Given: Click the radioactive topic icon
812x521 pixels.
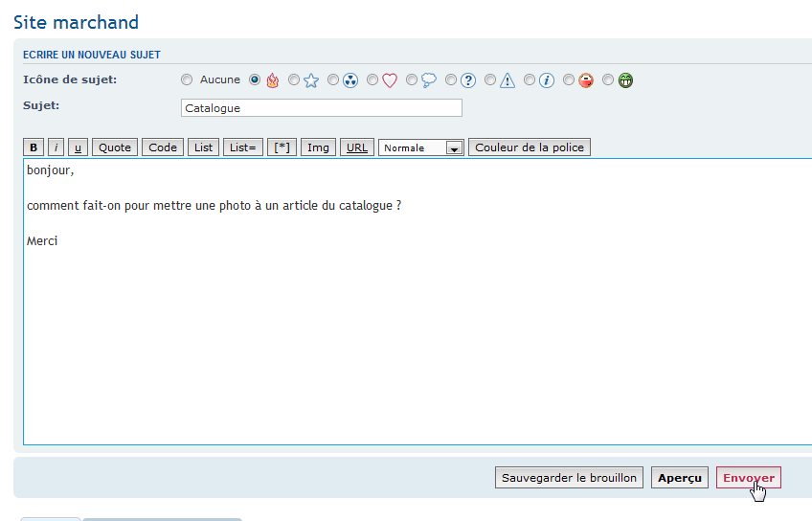Looking at the screenshot, I should (x=350, y=80).
